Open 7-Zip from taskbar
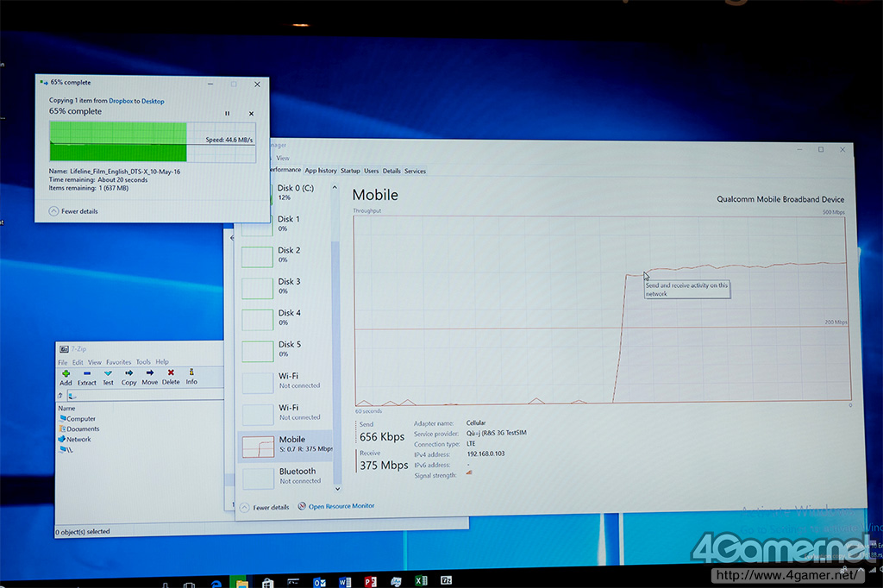The image size is (883, 588). click(446, 580)
